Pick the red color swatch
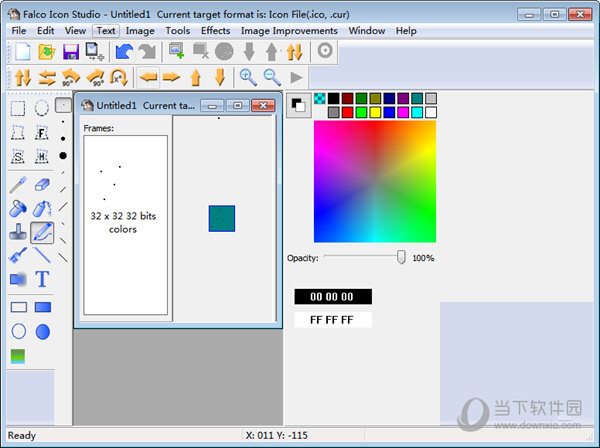 point(347,112)
